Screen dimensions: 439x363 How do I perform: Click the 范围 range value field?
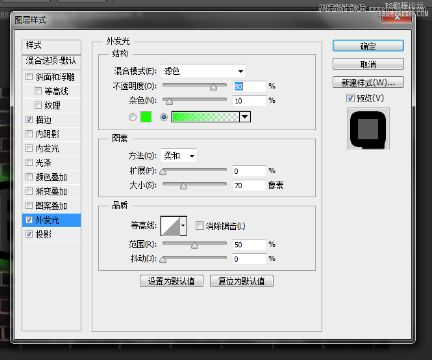(x=249, y=245)
